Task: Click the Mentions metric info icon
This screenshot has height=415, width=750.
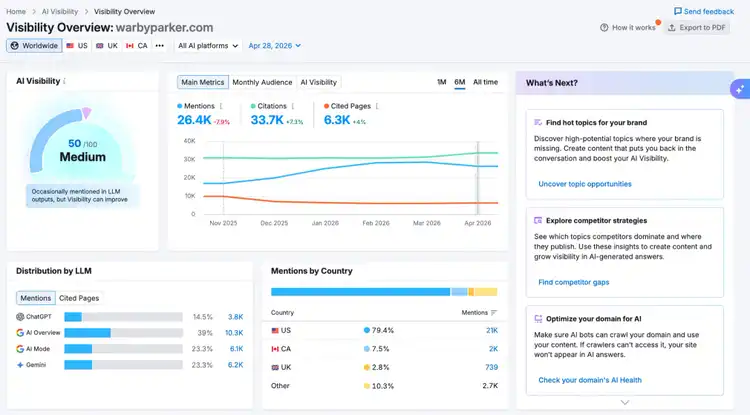Action: click(x=221, y=106)
